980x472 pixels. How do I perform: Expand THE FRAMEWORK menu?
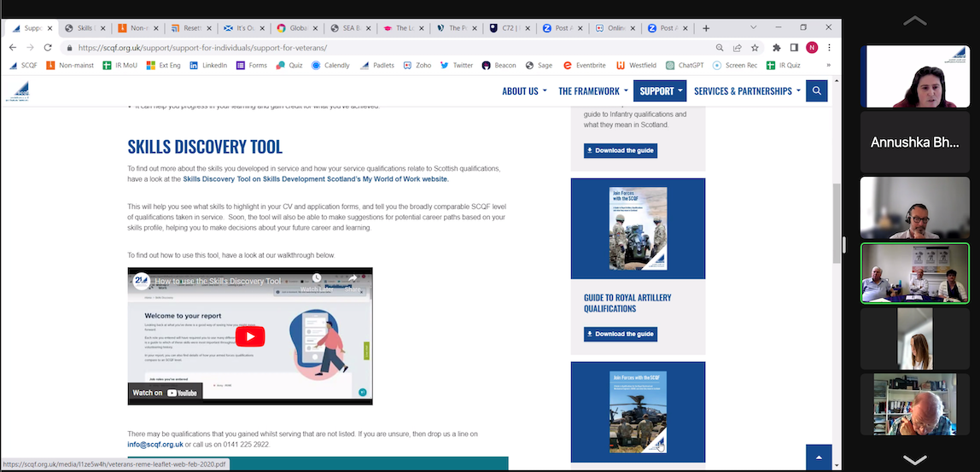(593, 91)
